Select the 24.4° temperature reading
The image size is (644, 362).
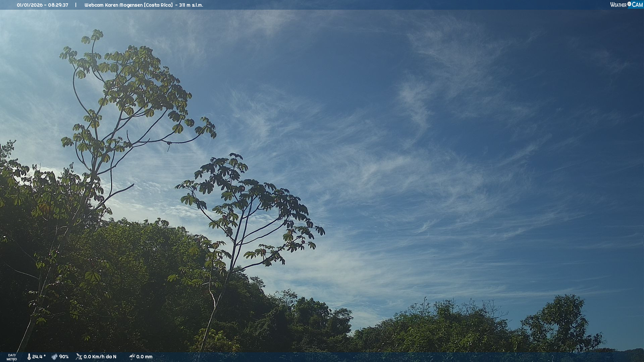click(x=39, y=357)
